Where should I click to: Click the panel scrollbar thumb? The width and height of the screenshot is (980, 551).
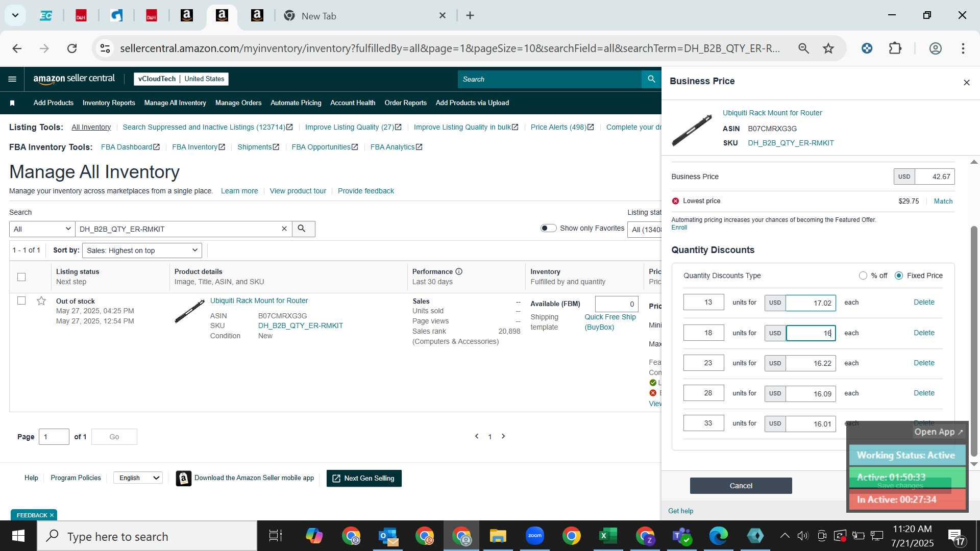tap(974, 341)
